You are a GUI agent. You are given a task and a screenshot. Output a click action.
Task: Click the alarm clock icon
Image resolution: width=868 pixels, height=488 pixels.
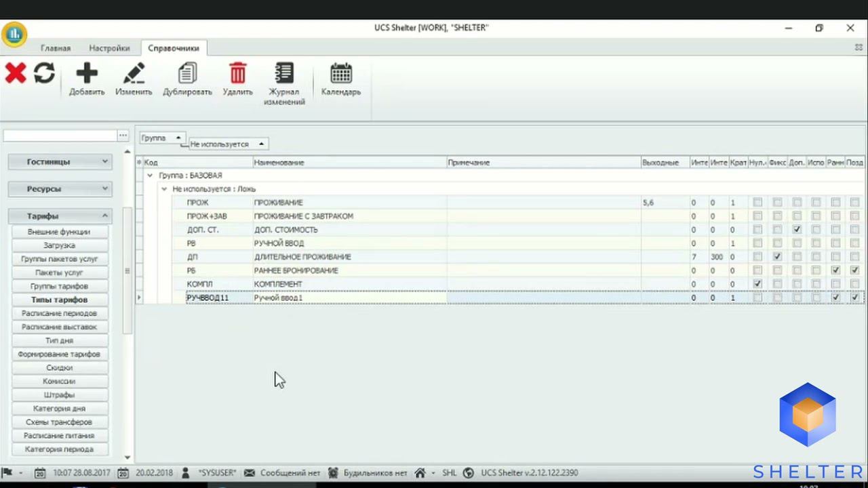point(333,473)
